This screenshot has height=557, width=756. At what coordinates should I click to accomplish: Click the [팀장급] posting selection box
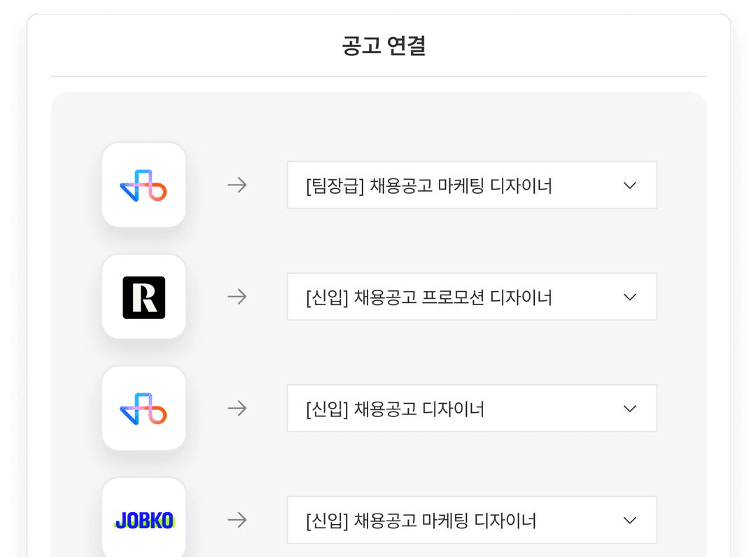tap(472, 185)
